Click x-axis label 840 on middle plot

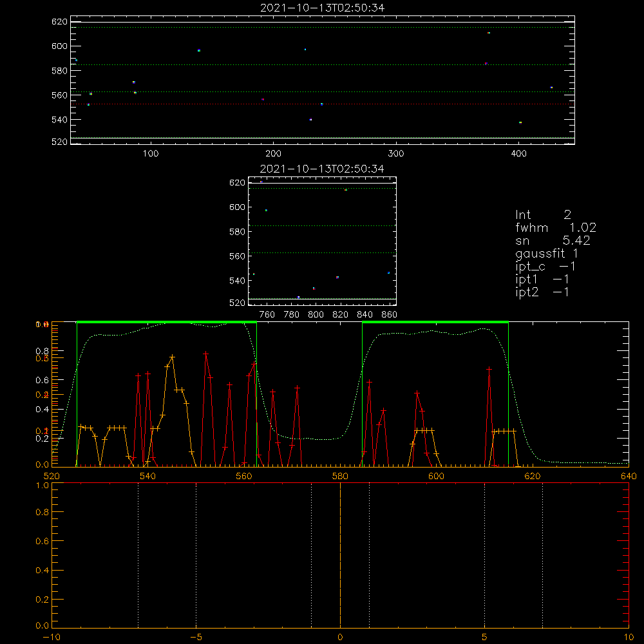click(x=365, y=315)
